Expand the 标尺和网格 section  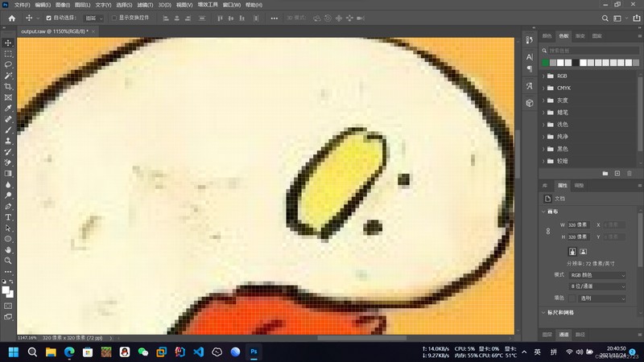(x=544, y=313)
